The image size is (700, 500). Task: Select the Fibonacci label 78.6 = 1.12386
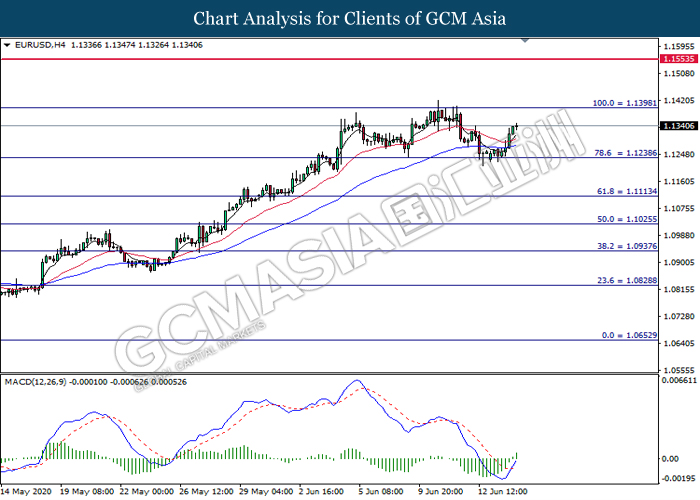(x=625, y=153)
